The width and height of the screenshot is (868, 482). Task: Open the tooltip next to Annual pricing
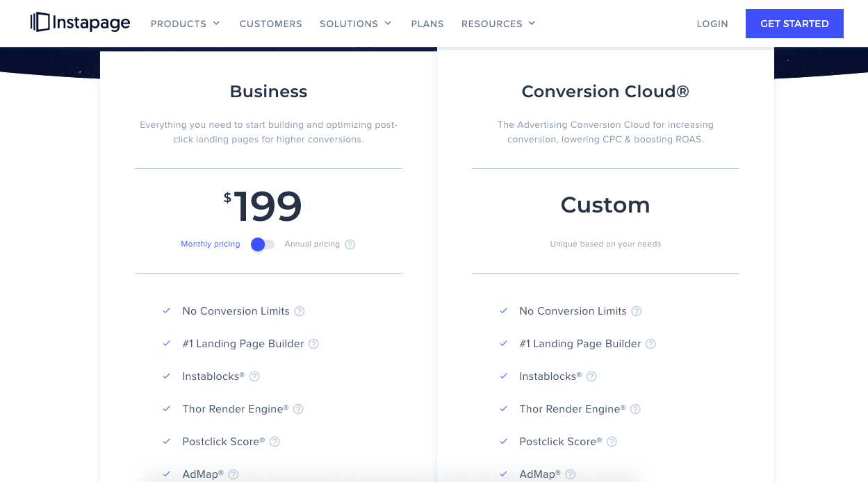pos(350,244)
